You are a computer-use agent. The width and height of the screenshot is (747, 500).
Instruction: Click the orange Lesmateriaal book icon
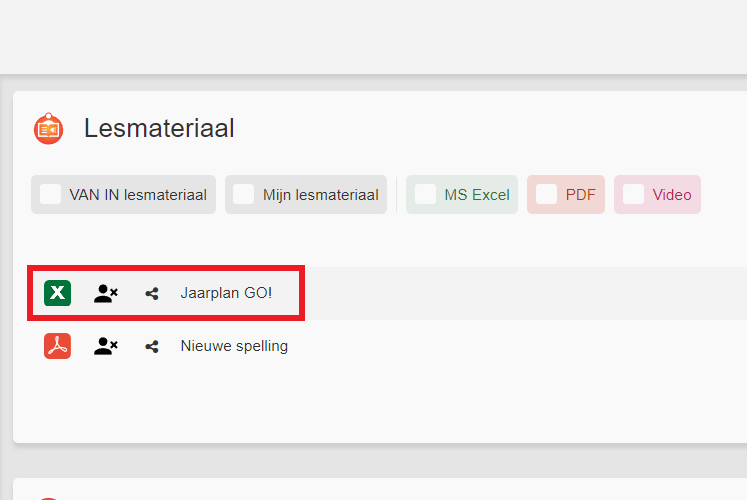point(48,129)
